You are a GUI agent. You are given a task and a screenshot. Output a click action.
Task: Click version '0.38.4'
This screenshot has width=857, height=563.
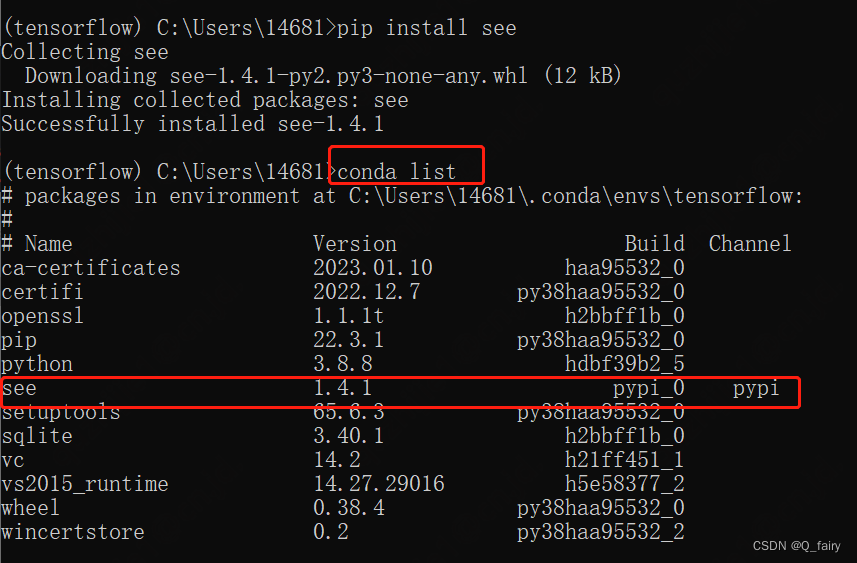coord(349,508)
